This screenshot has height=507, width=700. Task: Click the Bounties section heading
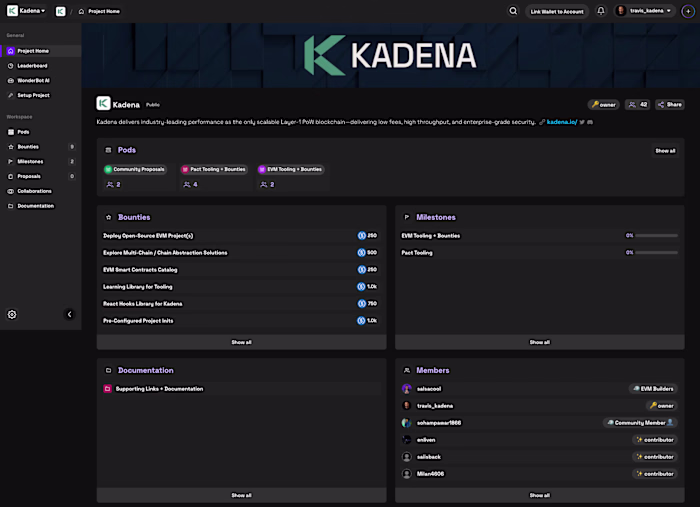[x=134, y=217]
